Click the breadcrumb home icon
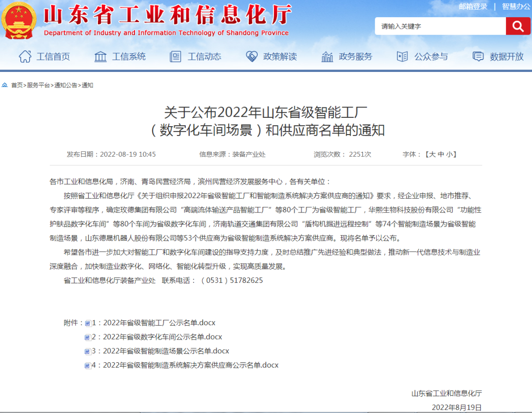The height and width of the screenshot is (413, 532). [x=4, y=85]
